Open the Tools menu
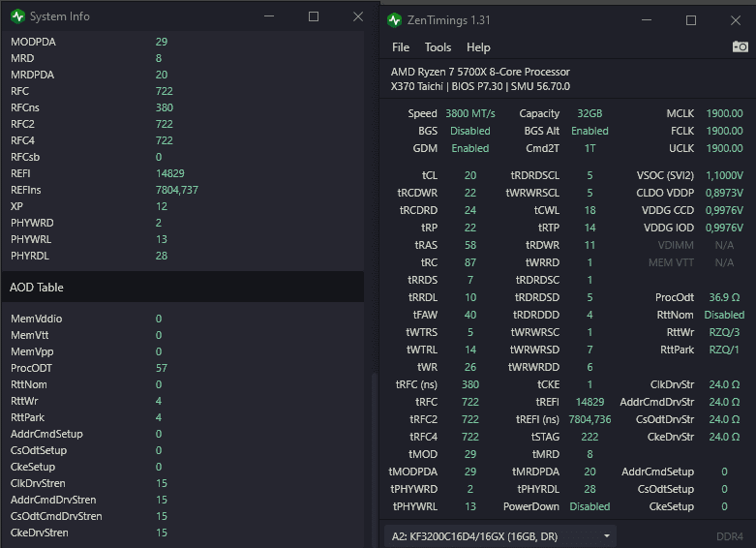756x548 pixels. tap(438, 47)
